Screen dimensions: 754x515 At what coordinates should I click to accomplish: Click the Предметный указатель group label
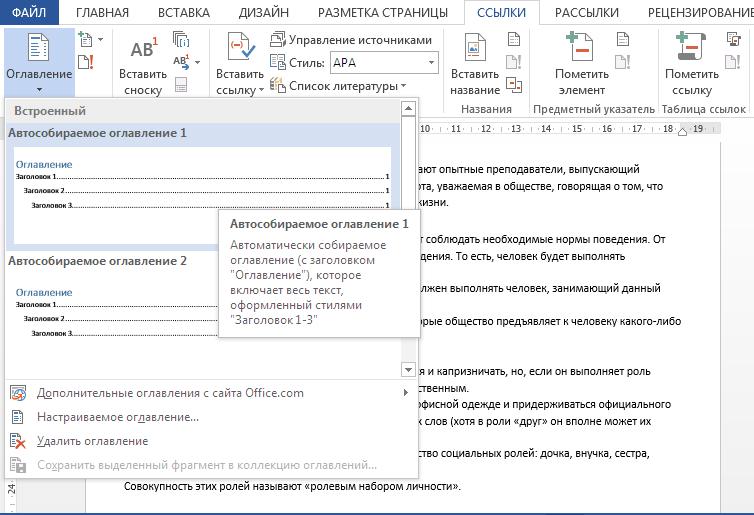coord(594,109)
